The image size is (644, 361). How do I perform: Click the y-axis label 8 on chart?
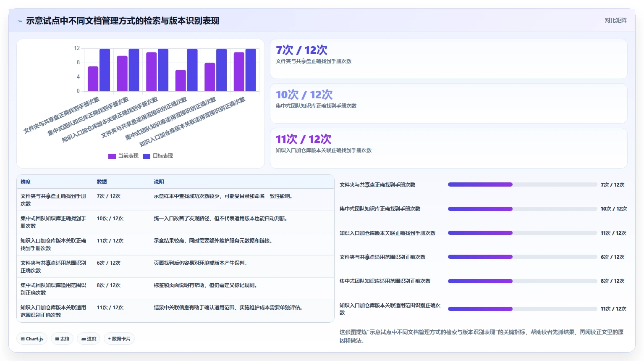pos(78,63)
